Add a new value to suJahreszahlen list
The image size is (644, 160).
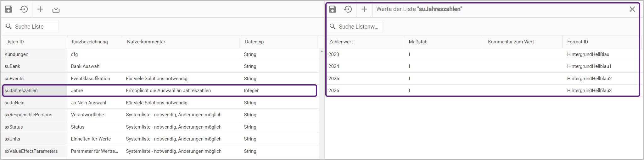click(x=364, y=9)
